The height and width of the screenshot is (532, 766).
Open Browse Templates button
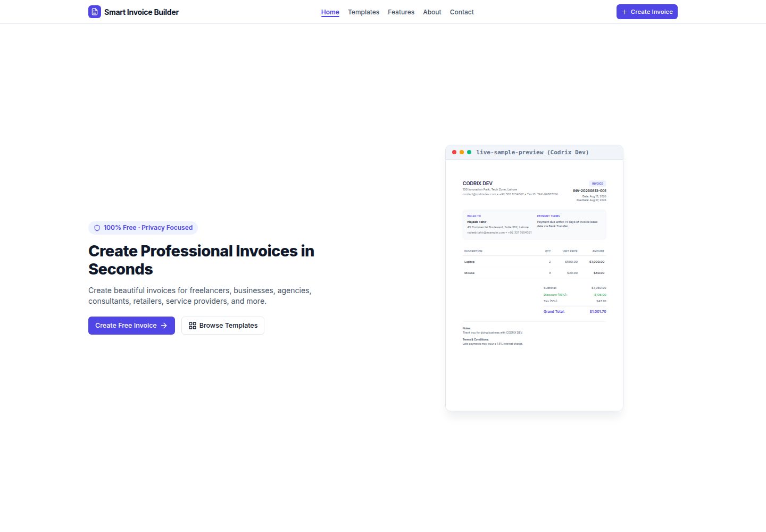223,326
